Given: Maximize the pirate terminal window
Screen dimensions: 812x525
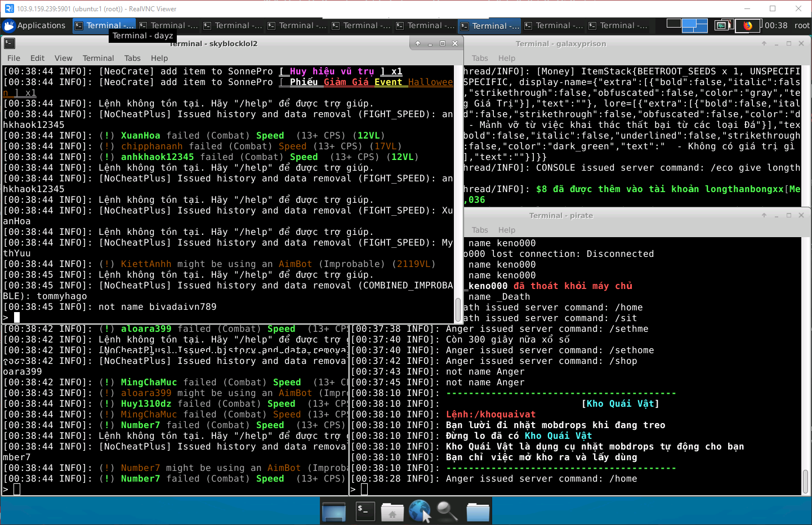Looking at the screenshot, I should click(x=789, y=215).
